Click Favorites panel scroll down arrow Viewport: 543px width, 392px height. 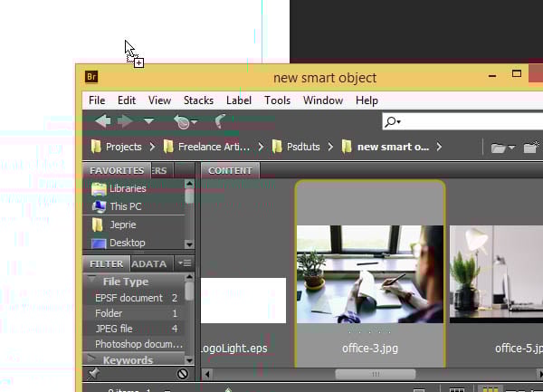(189, 244)
